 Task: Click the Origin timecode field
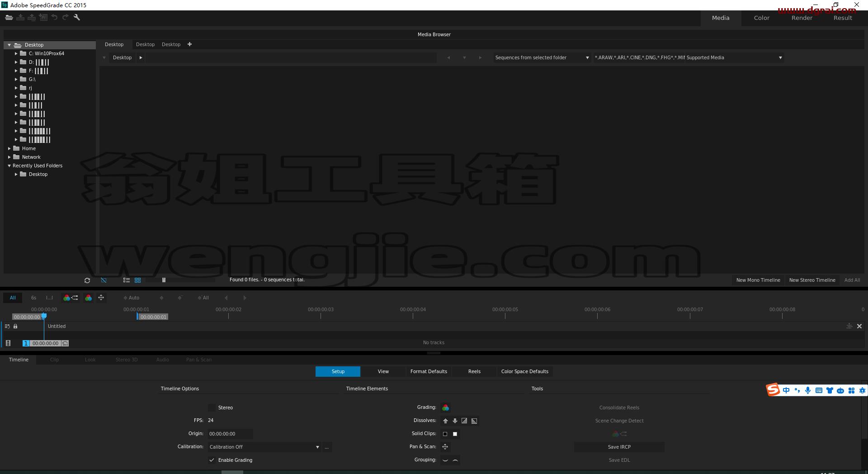pos(230,434)
